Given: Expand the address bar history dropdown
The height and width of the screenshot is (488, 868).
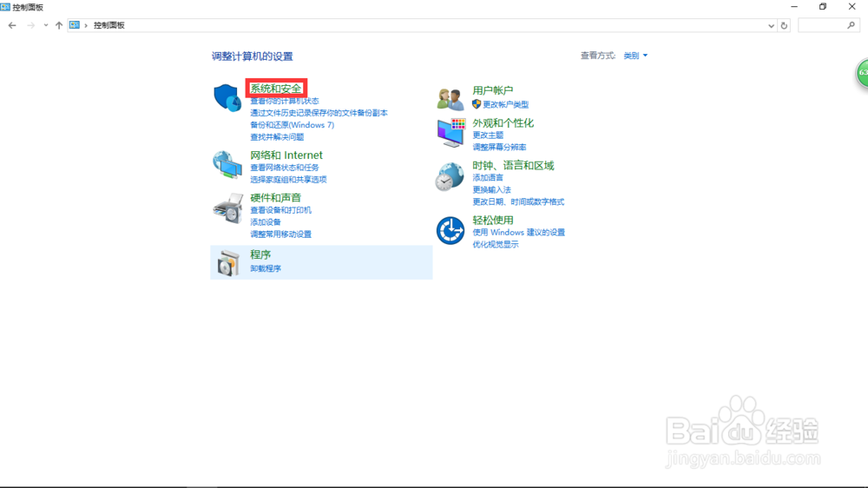Looking at the screenshot, I should 771,25.
